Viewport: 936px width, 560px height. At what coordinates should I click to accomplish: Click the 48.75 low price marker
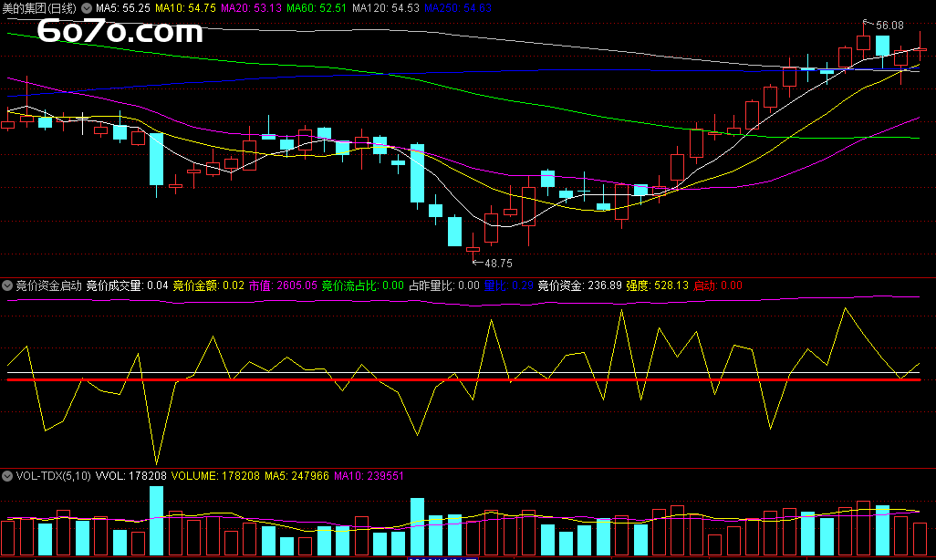coord(498,264)
